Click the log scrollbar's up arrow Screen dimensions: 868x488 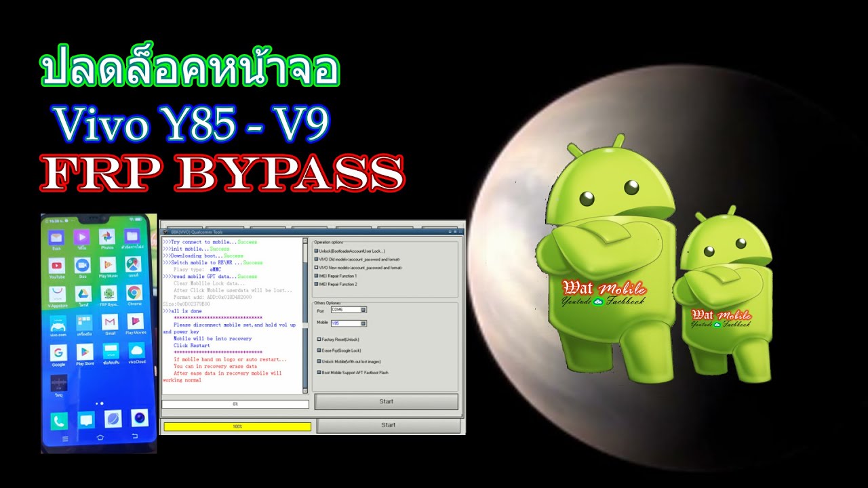305,239
